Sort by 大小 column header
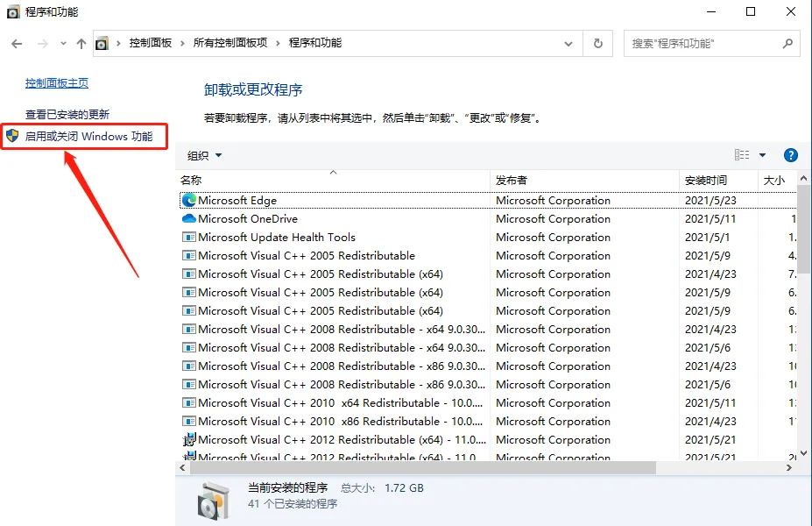This screenshot has width=812, height=526. (777, 180)
